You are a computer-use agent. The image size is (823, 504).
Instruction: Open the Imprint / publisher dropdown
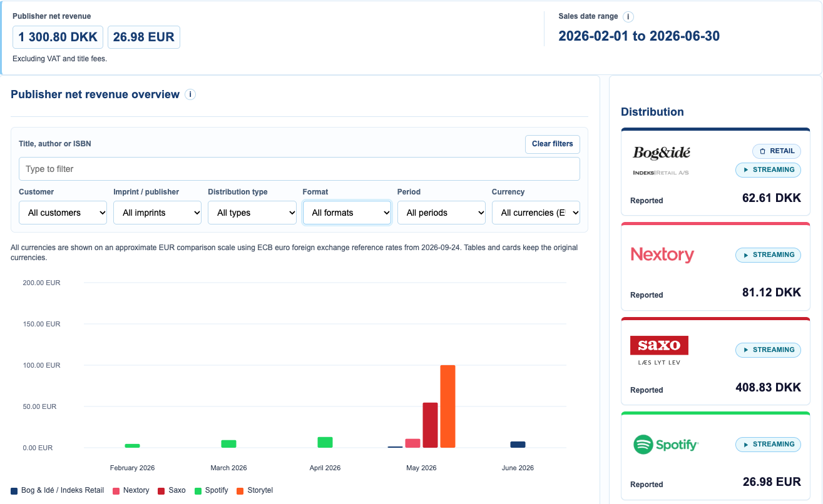click(x=157, y=213)
